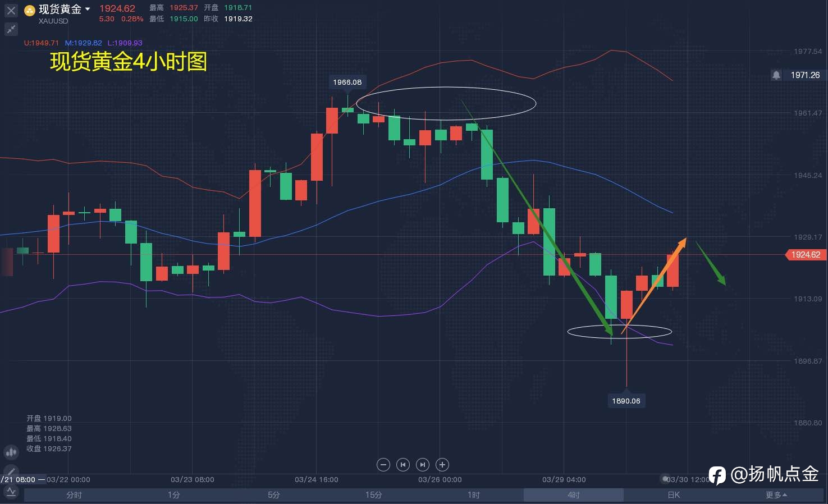Screen dimensions: 828x504
Task: Switch to the 分时 timeframe tab
Action: click(x=74, y=495)
